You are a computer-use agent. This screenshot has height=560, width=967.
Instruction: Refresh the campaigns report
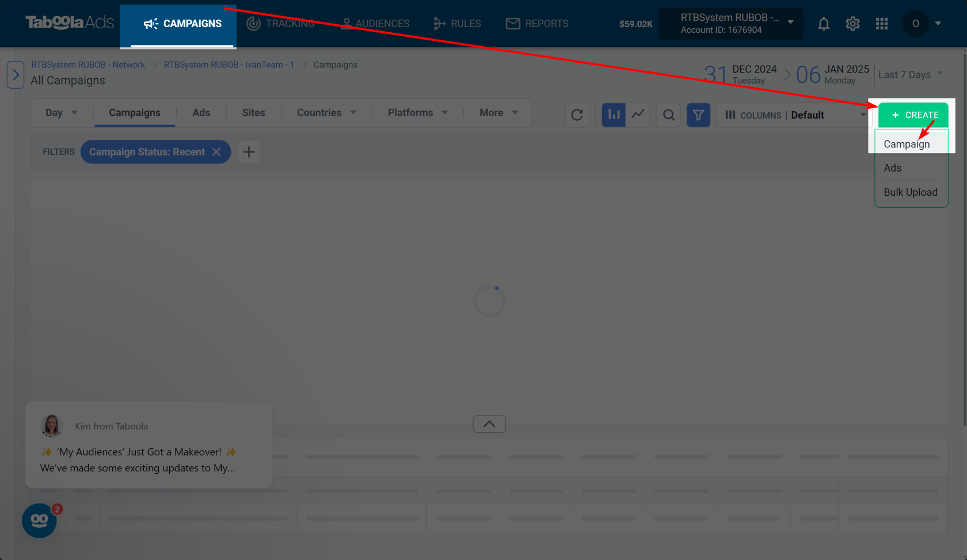coord(577,115)
